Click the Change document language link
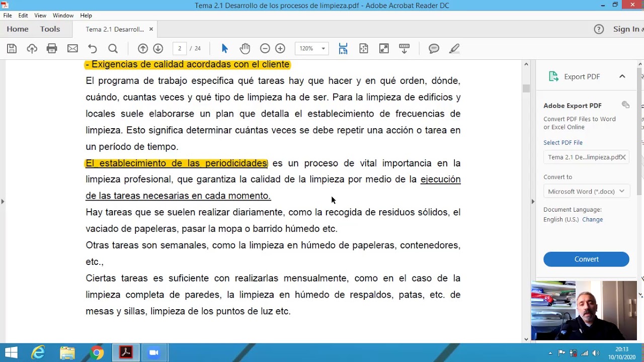Screen dimensions: 644x362 click(x=592, y=220)
